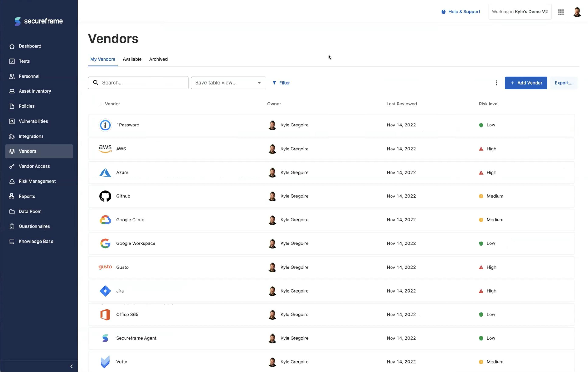Click Add Vendor button
Image resolution: width=588 pixels, height=372 pixels.
point(526,83)
